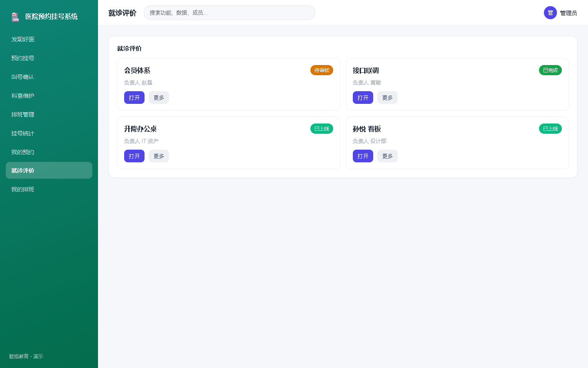Click the 就诊评价 panel section heading
The height and width of the screenshot is (368, 588).
(129, 49)
